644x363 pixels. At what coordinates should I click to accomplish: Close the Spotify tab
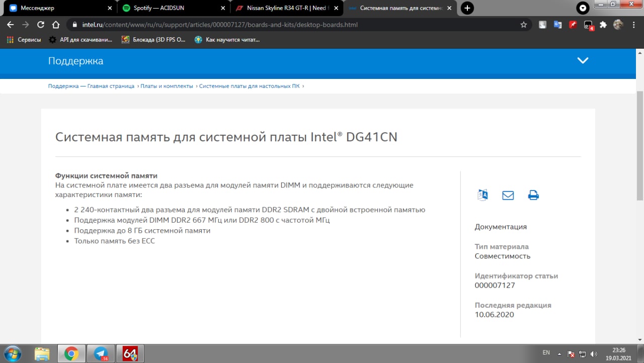[x=223, y=8]
